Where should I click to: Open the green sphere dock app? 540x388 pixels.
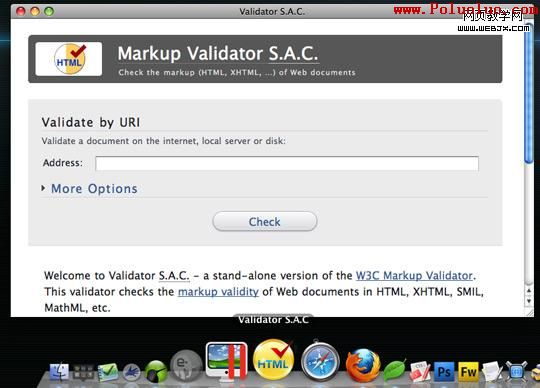point(156,371)
